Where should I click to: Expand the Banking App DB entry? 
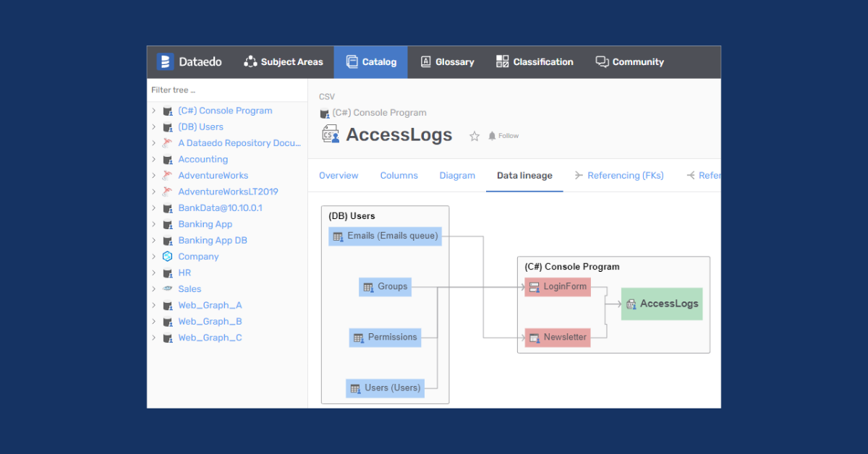[x=154, y=240]
